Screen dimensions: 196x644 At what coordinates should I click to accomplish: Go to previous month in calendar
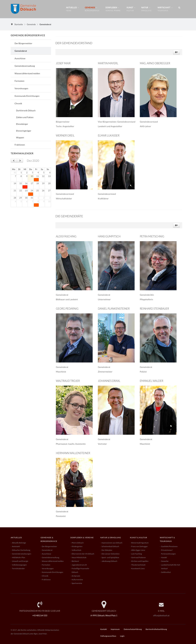[x=14, y=161]
